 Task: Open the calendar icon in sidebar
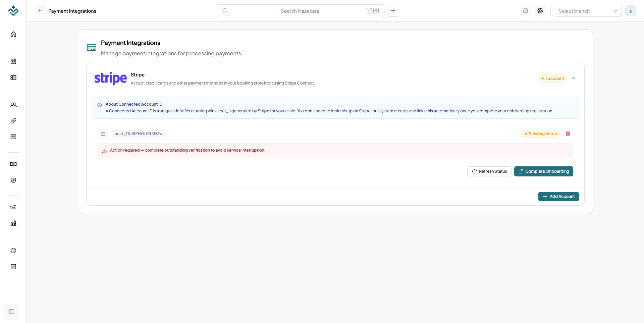[13, 61]
